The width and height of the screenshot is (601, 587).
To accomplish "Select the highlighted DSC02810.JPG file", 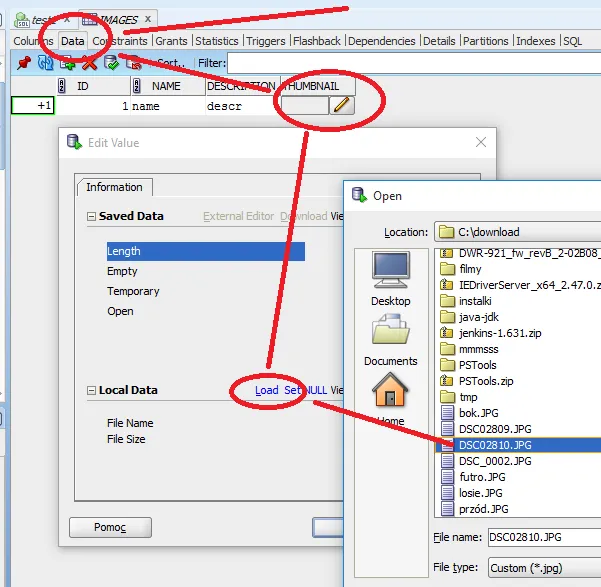I will click(x=518, y=445).
